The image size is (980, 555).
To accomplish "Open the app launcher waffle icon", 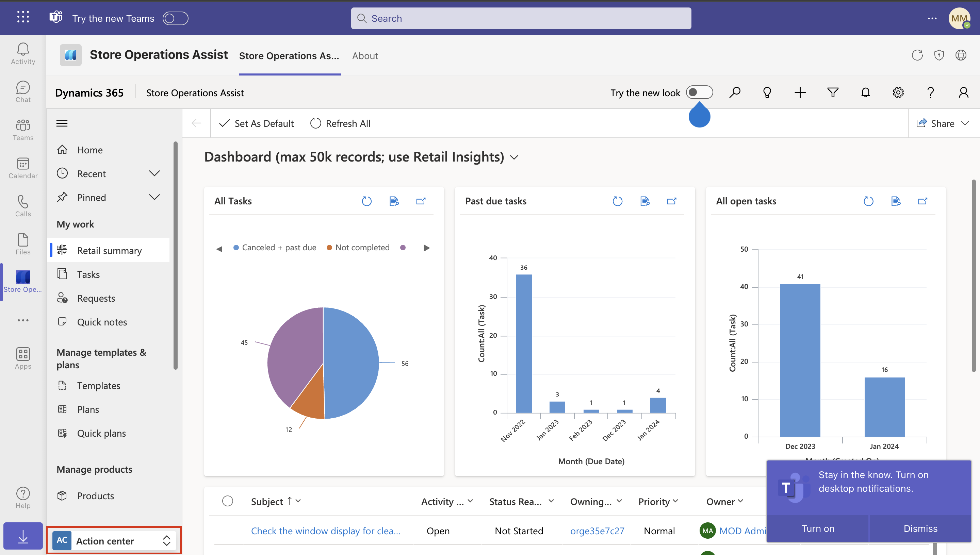I will coord(23,17).
